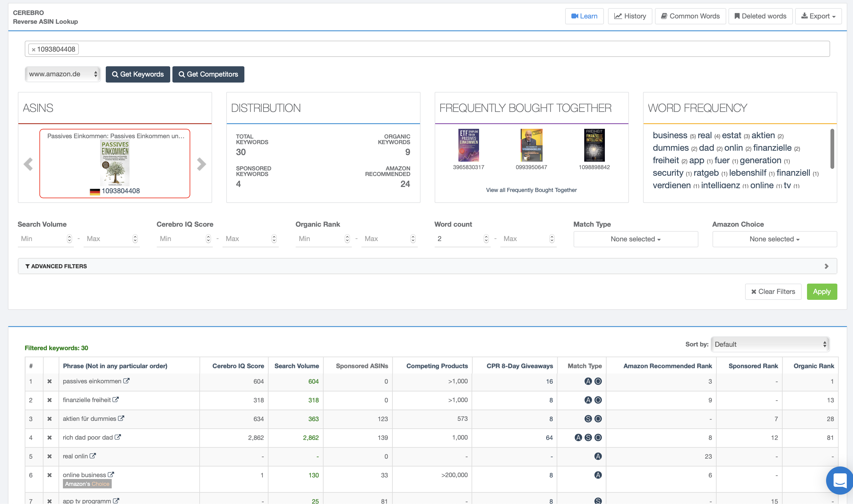Viewport: 853px width, 504px height.
Task: Open external link for finanzielle freiheit
Action: tap(115, 400)
